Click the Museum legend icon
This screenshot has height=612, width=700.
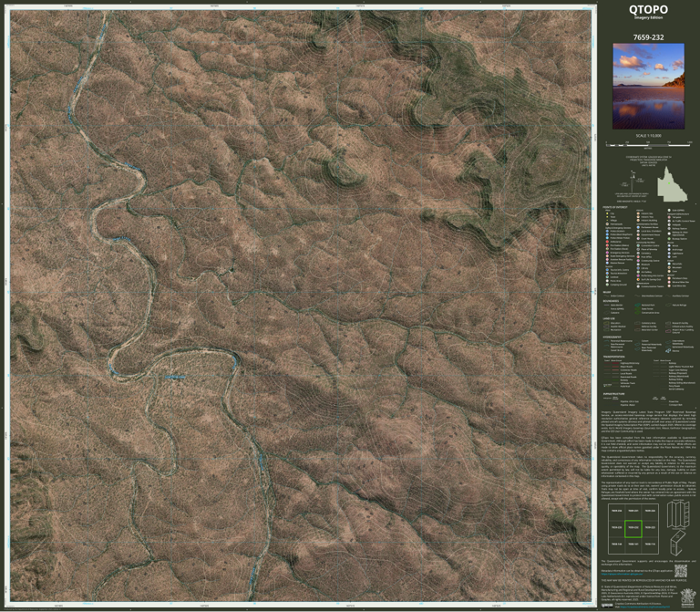click(638, 265)
